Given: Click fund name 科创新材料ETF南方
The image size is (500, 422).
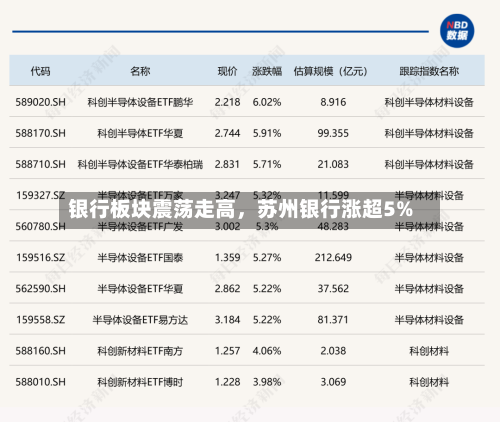Looking at the screenshot, I should tap(140, 351).
